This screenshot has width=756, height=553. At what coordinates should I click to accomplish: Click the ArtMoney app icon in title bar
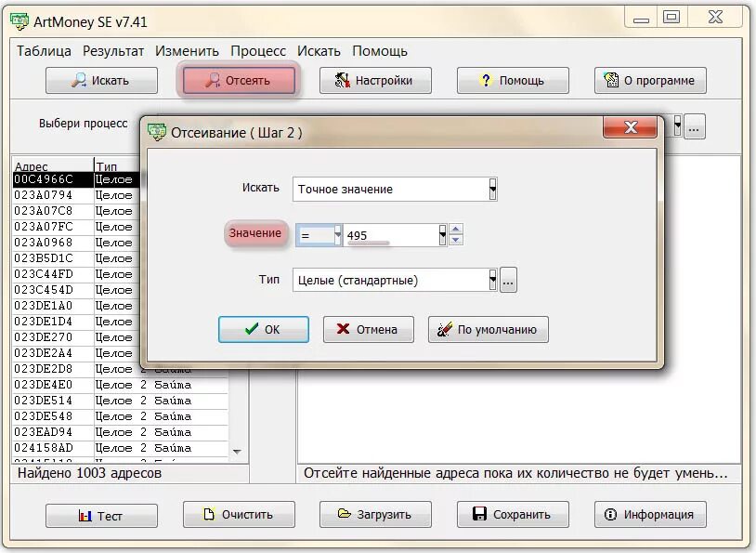click(x=20, y=21)
